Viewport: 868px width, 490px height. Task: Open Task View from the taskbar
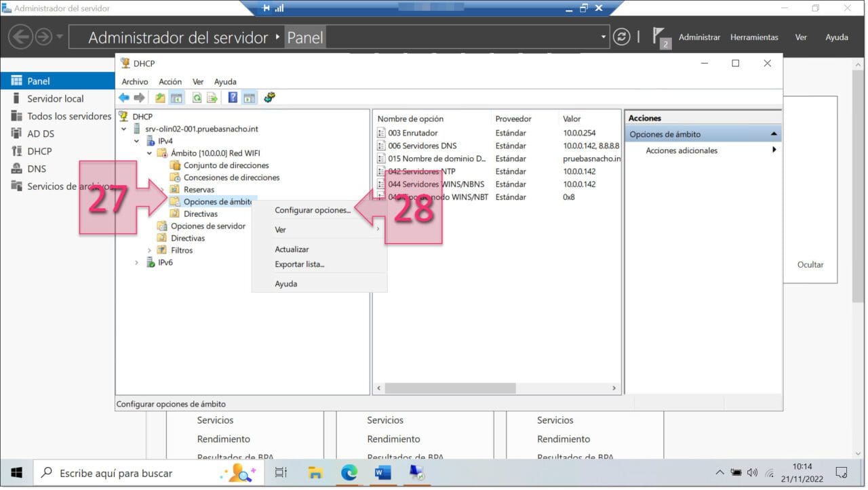click(281, 472)
